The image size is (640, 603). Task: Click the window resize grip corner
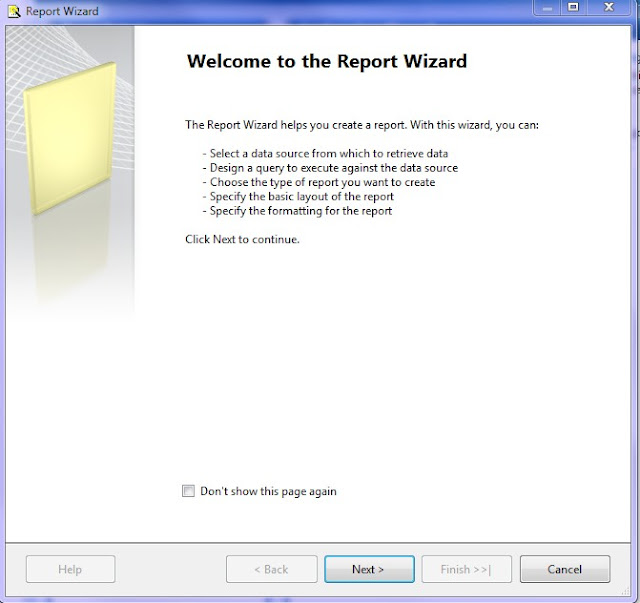coord(626,591)
